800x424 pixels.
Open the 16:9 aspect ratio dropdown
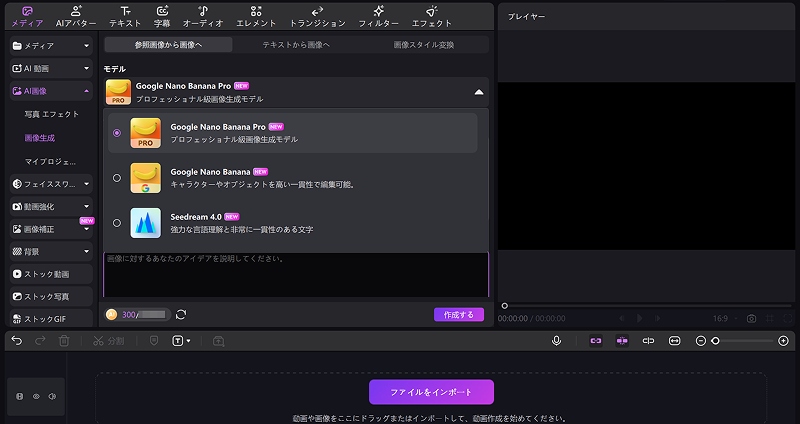(726, 318)
